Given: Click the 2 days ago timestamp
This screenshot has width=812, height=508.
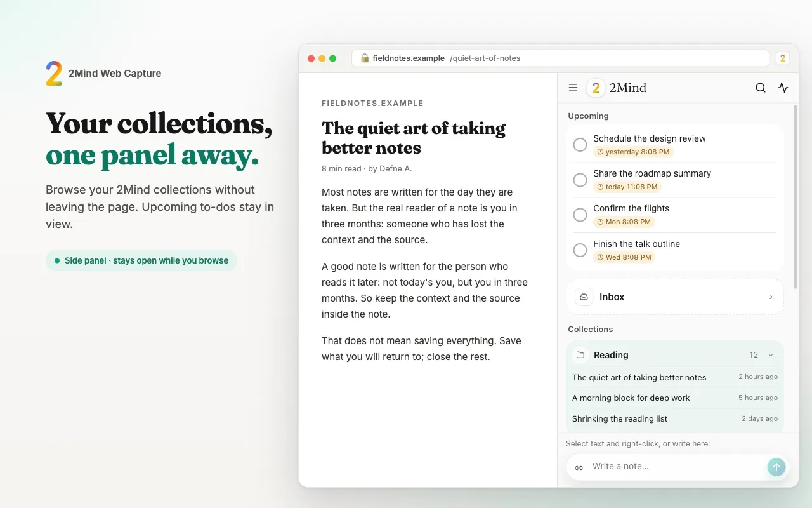Looking at the screenshot, I should 759,418.
